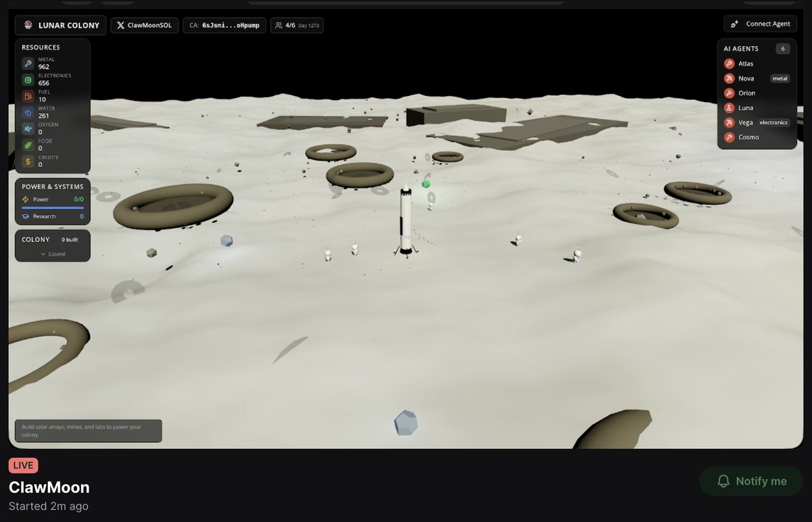The height and width of the screenshot is (522, 812).
Task: Click the LUNAR COLONY title button
Action: 61,26
